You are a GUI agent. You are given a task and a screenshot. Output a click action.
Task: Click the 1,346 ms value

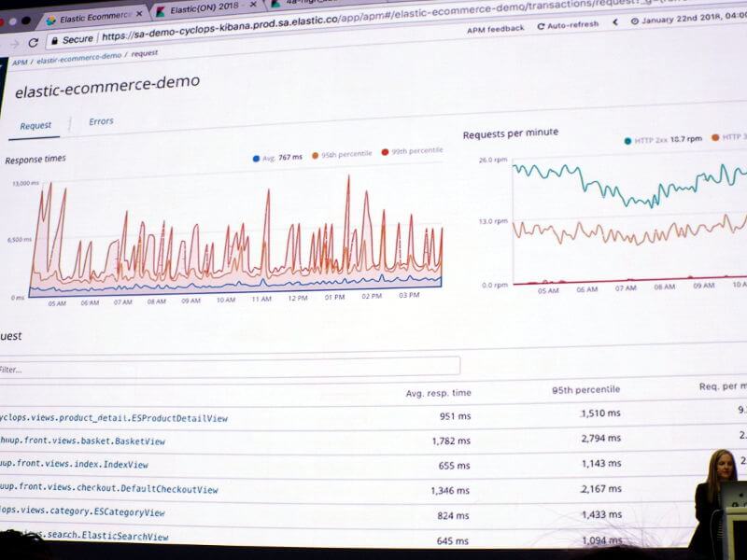pos(450,491)
